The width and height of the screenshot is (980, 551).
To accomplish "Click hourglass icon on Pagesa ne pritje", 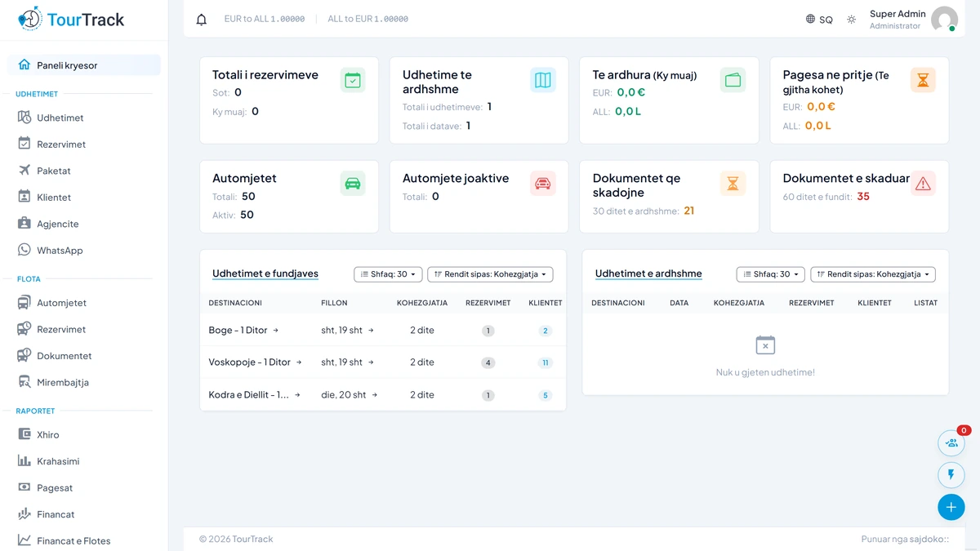I will [x=923, y=80].
